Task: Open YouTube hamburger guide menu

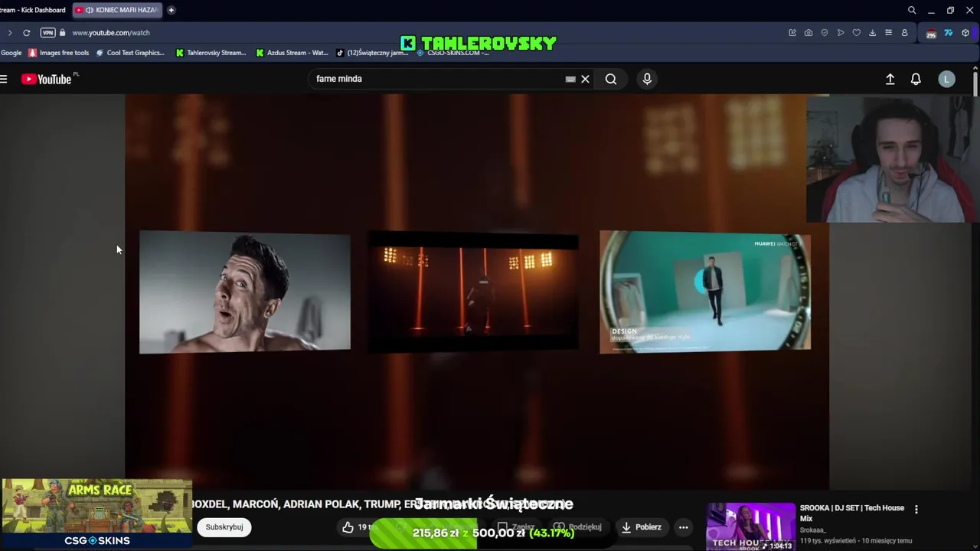Action: (4, 79)
